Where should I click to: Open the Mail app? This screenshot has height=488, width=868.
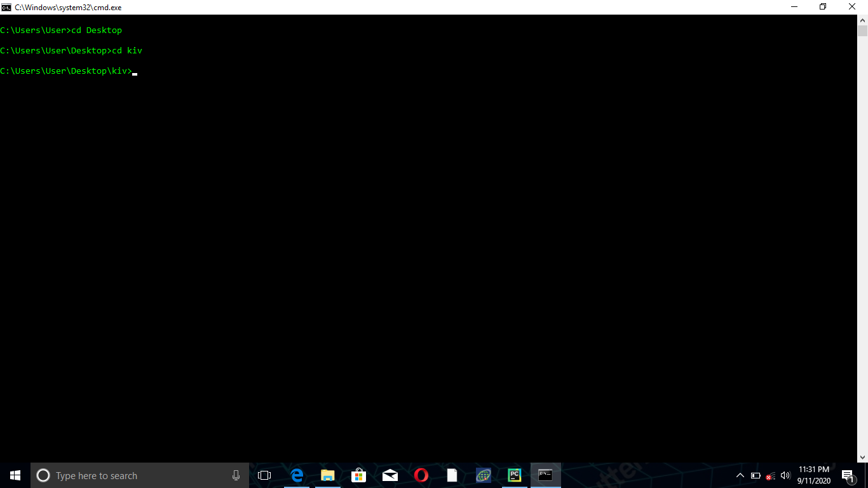click(x=390, y=475)
